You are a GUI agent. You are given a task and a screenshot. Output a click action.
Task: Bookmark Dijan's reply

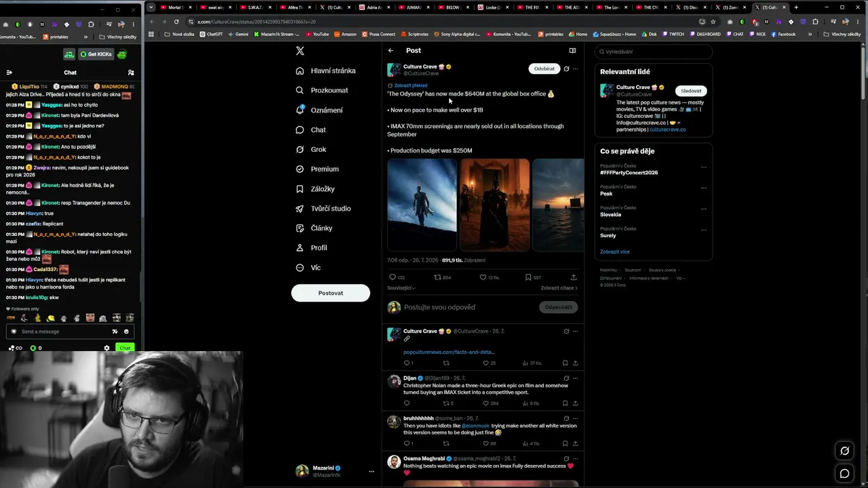pos(565,403)
